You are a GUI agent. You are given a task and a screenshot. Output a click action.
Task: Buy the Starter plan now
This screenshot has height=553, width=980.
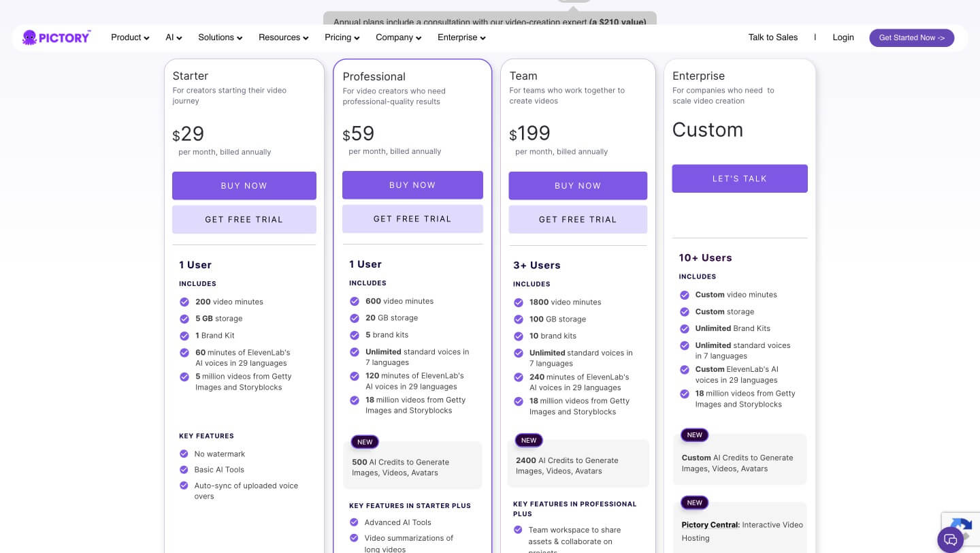[244, 186]
